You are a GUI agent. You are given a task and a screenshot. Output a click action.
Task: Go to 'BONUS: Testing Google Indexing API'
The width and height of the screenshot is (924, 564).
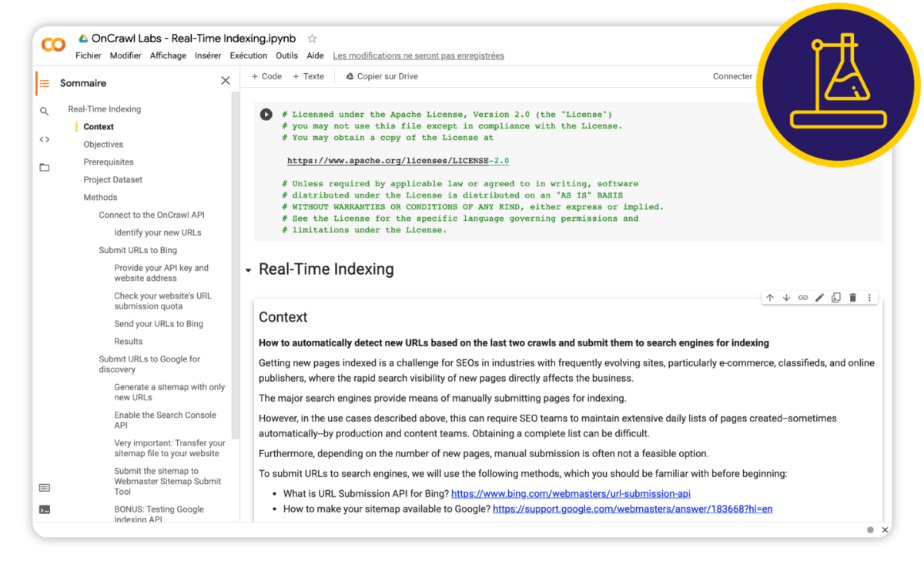pos(159,514)
